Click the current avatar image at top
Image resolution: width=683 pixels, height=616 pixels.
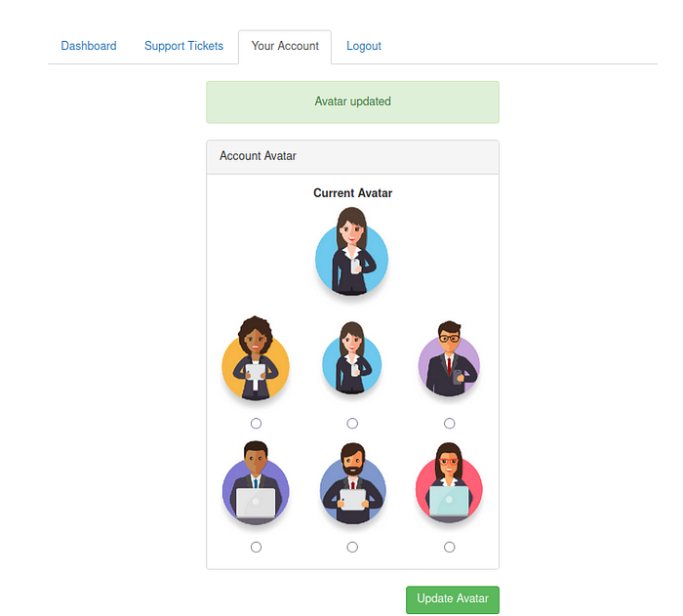click(x=352, y=252)
